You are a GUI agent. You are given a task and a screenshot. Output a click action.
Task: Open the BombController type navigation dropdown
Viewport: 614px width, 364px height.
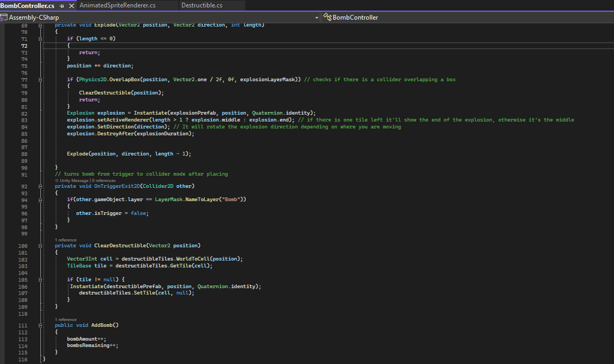[356, 18]
